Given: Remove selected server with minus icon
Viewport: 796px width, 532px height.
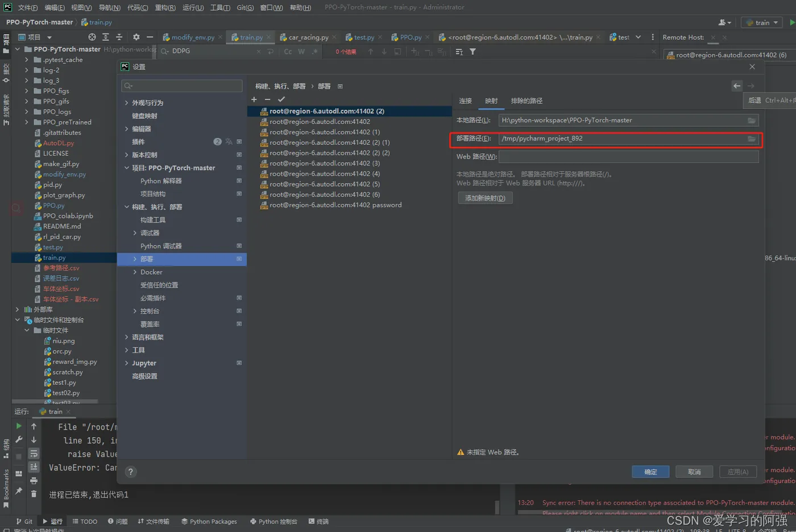Looking at the screenshot, I should 268,99.
